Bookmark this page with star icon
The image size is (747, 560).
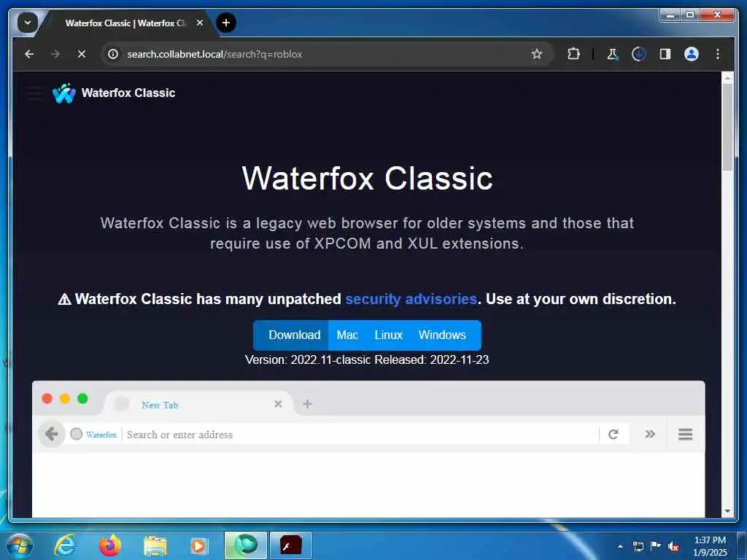537,54
